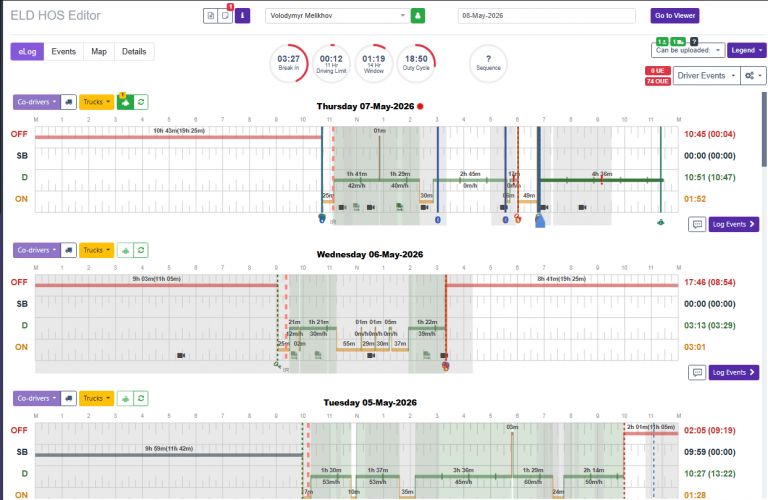Click Log Events button for Wednesday 06-May
This screenshot has width=768, height=500.
click(x=734, y=373)
